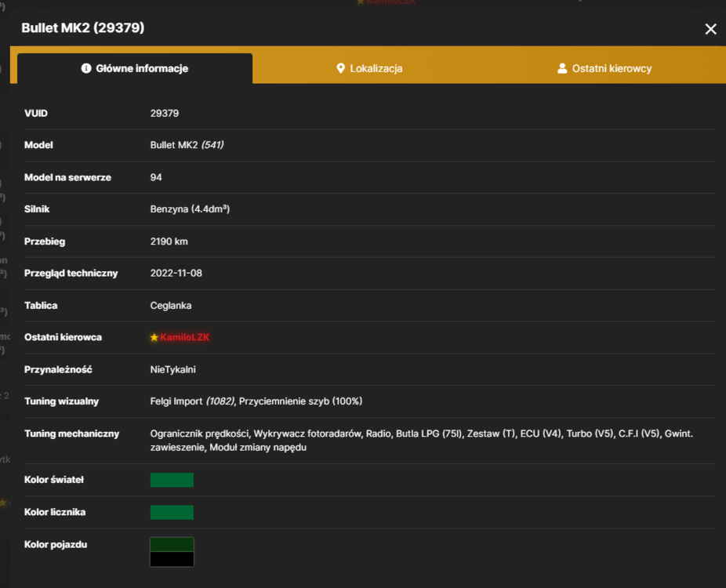Click the Przegląd techniczny row label

[71, 273]
